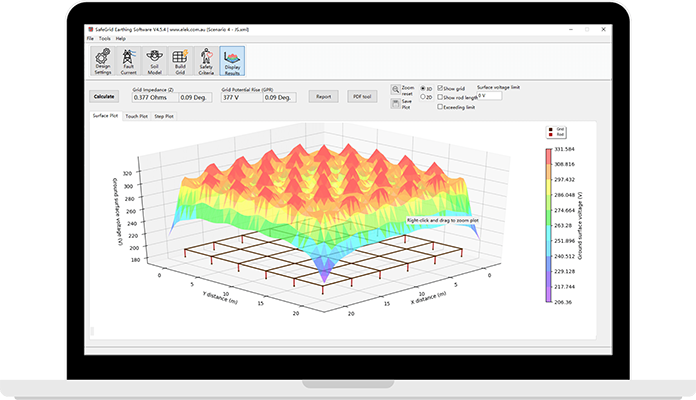Open the Help menu
The width and height of the screenshot is (696, 400).
(x=121, y=39)
